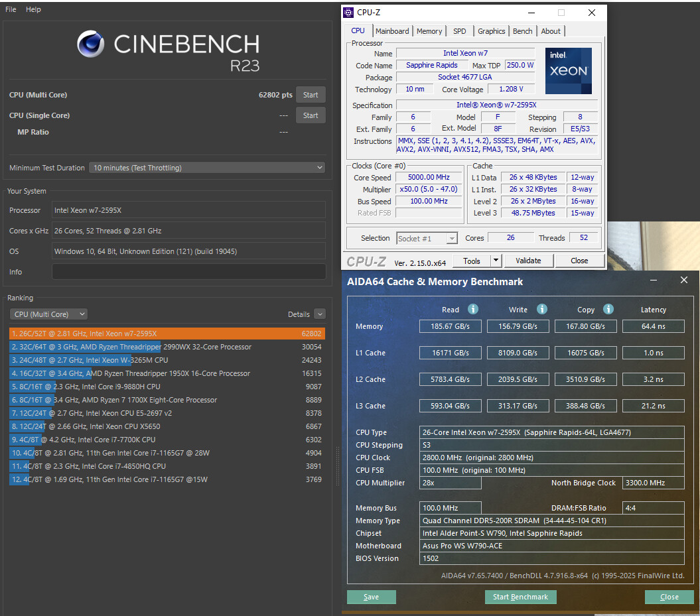Click the L1 Cache Write value 8109.0 GB/s
The width and height of the screenshot is (700, 616).
pos(518,353)
